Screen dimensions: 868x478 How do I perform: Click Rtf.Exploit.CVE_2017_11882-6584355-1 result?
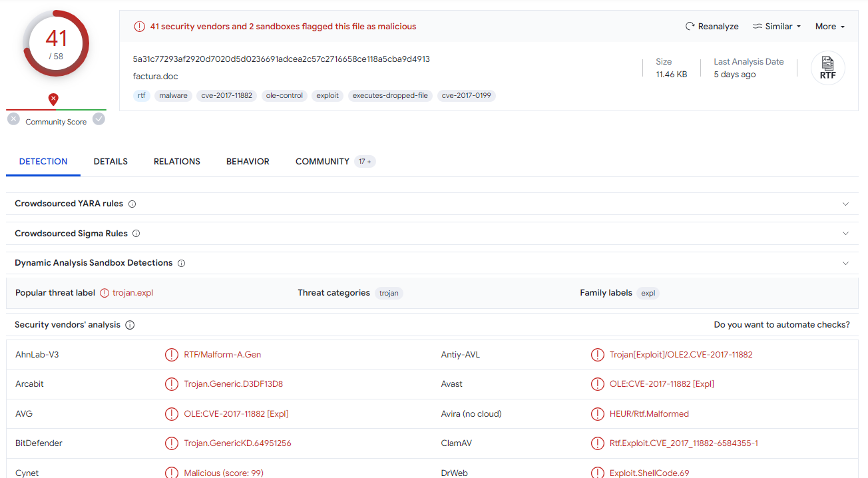point(684,443)
